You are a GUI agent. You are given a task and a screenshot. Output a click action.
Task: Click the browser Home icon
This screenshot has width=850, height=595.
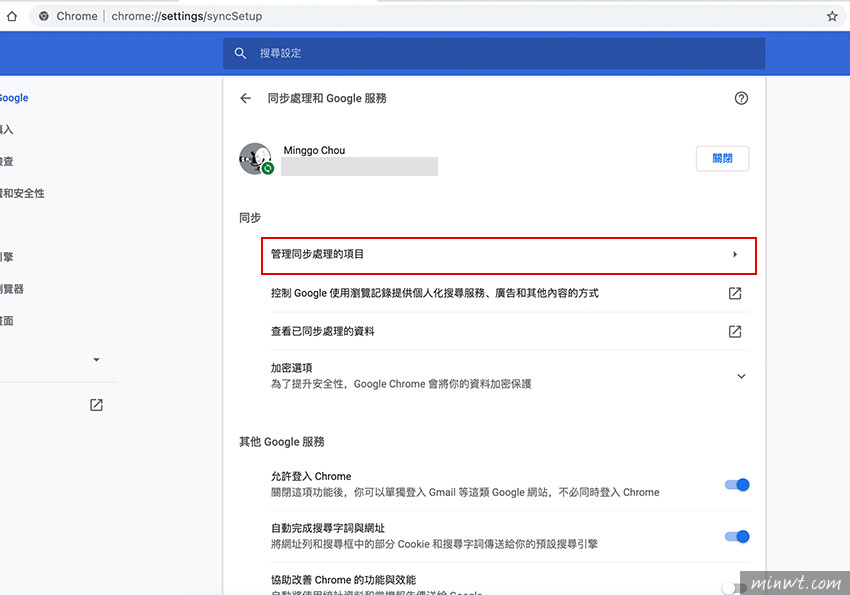point(12,16)
